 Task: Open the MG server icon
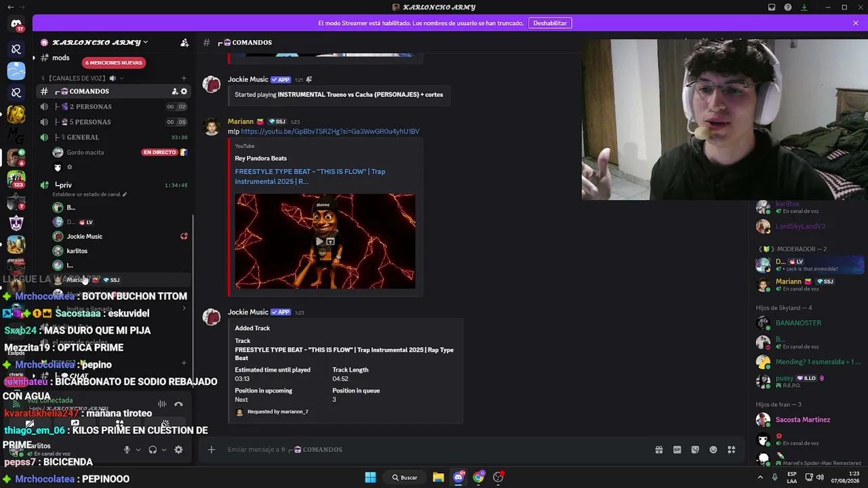pyautogui.click(x=16, y=136)
